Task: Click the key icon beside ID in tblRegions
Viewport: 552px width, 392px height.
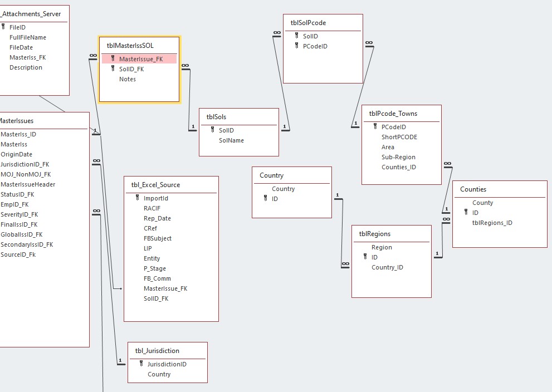Action: click(365, 257)
